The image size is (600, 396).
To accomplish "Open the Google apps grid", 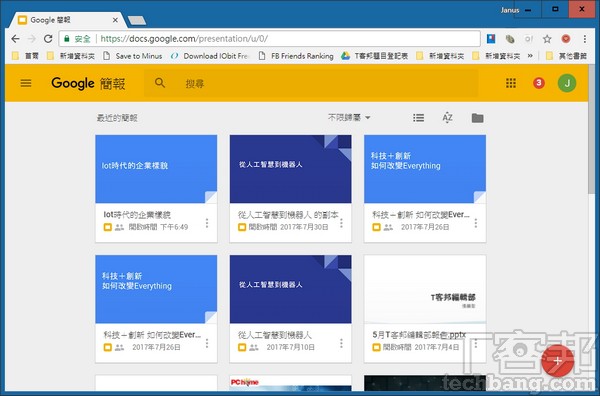I will [511, 83].
